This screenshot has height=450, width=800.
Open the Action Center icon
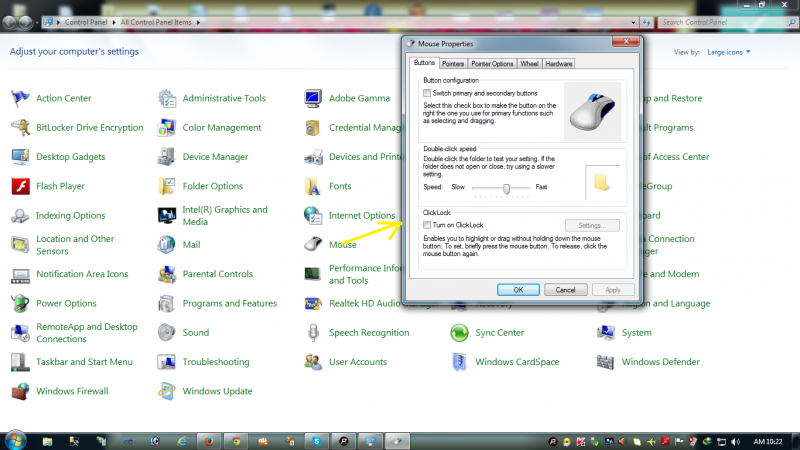20,98
